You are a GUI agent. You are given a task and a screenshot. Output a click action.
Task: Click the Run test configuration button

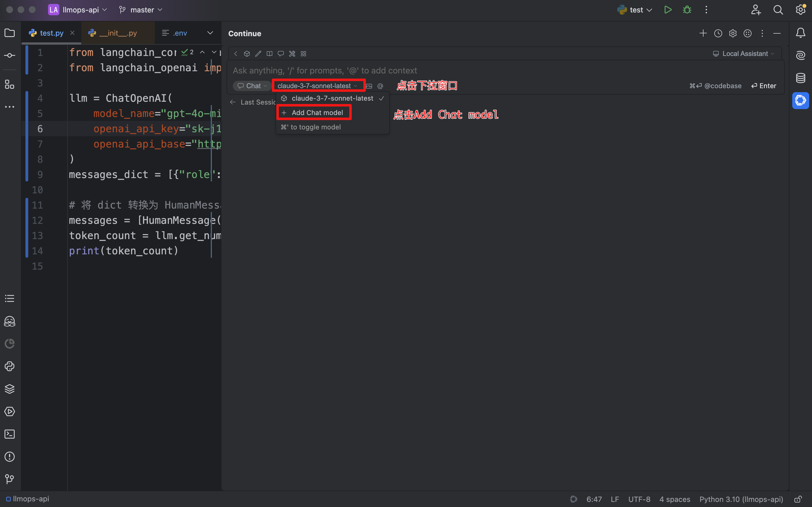[668, 10]
